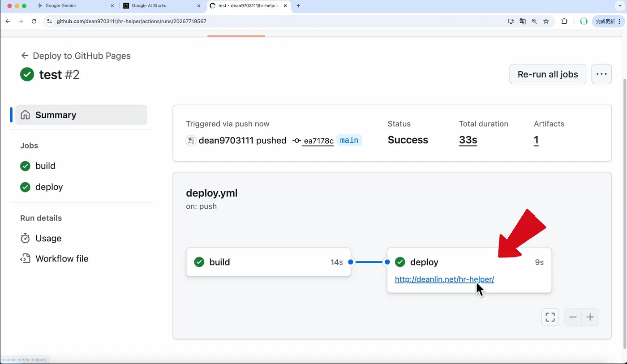Click the translate page icon

(523, 21)
